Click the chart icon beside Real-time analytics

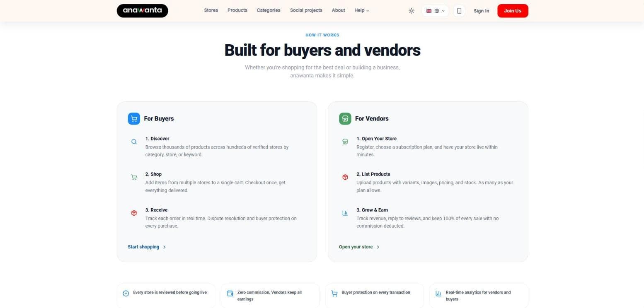click(438, 294)
